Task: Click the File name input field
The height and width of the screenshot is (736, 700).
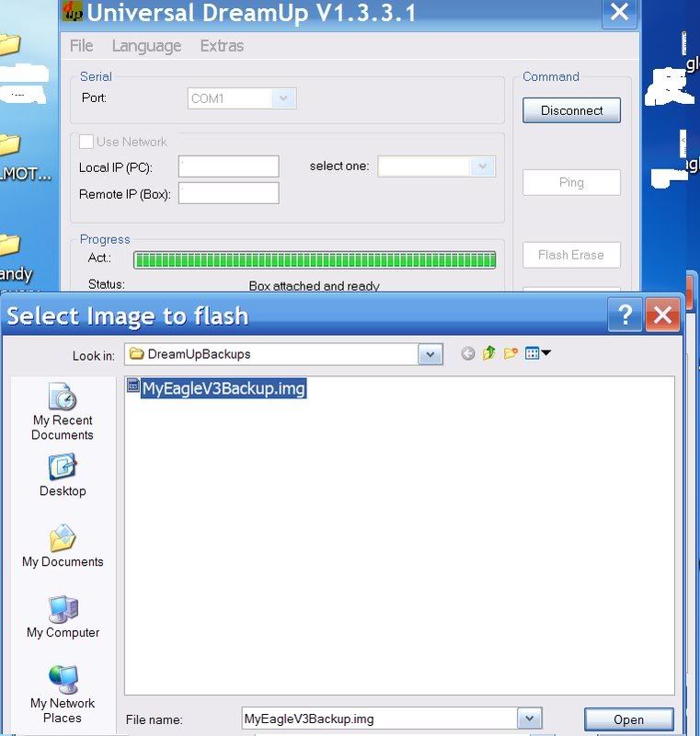Action: click(380, 719)
